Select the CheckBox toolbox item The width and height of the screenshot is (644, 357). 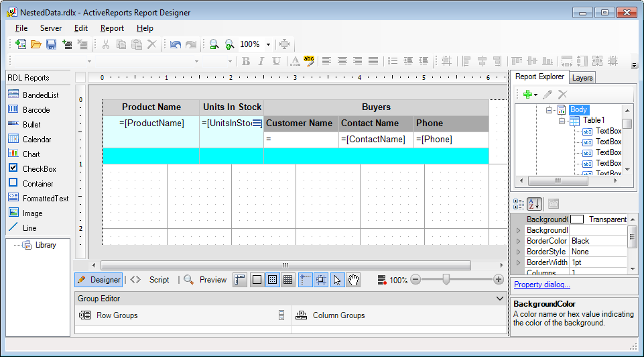click(x=32, y=169)
